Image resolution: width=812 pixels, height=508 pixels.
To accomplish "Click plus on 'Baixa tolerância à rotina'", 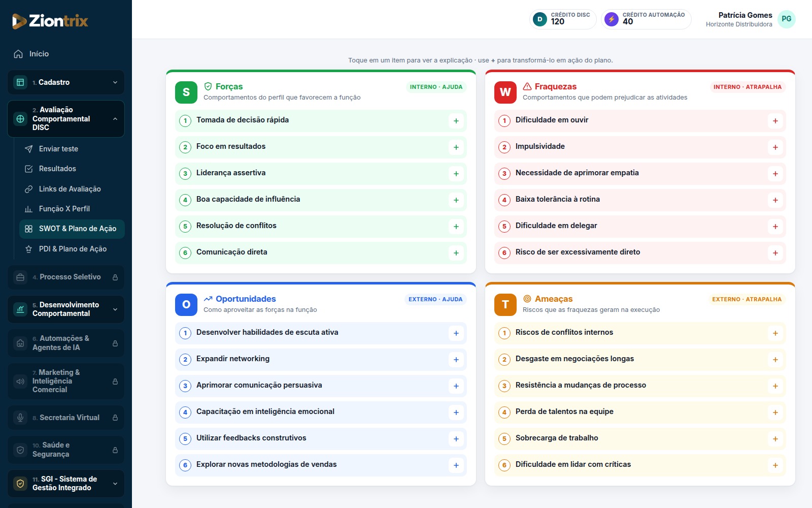I will click(775, 200).
